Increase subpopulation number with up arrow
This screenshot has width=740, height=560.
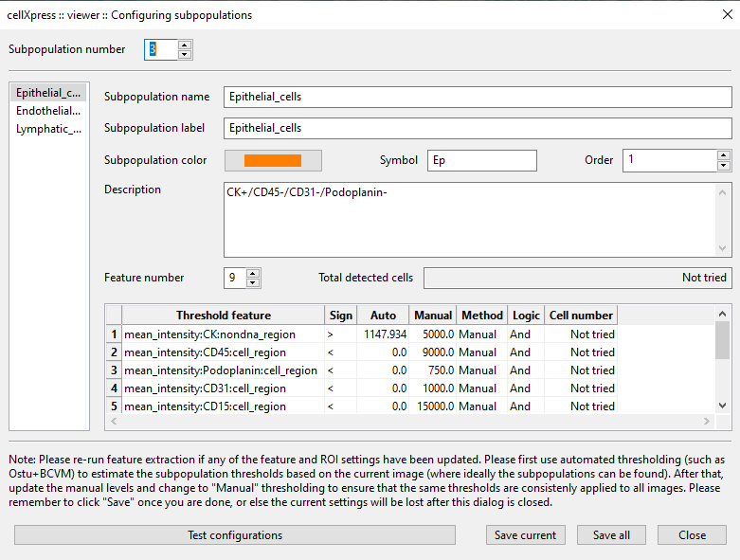[185, 45]
